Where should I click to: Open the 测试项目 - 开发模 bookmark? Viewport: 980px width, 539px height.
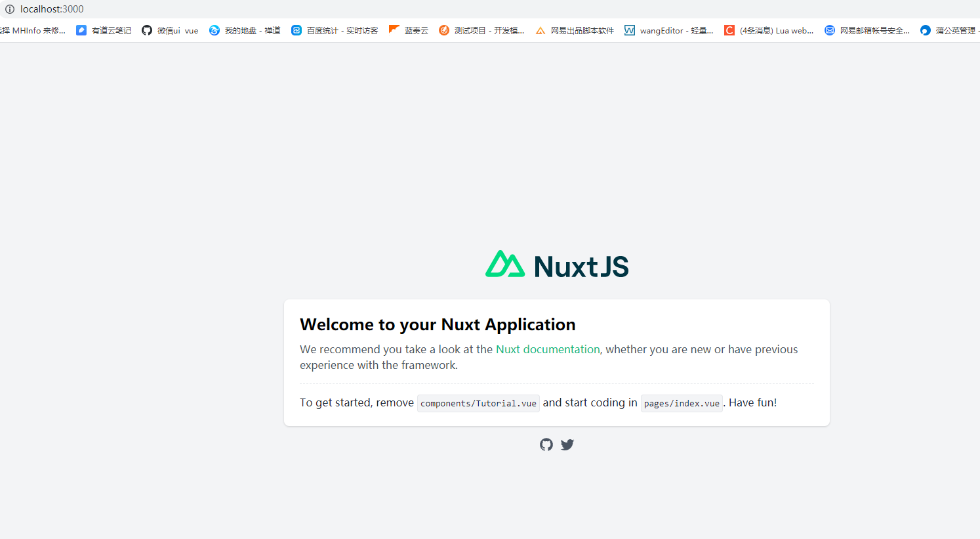[x=481, y=30]
